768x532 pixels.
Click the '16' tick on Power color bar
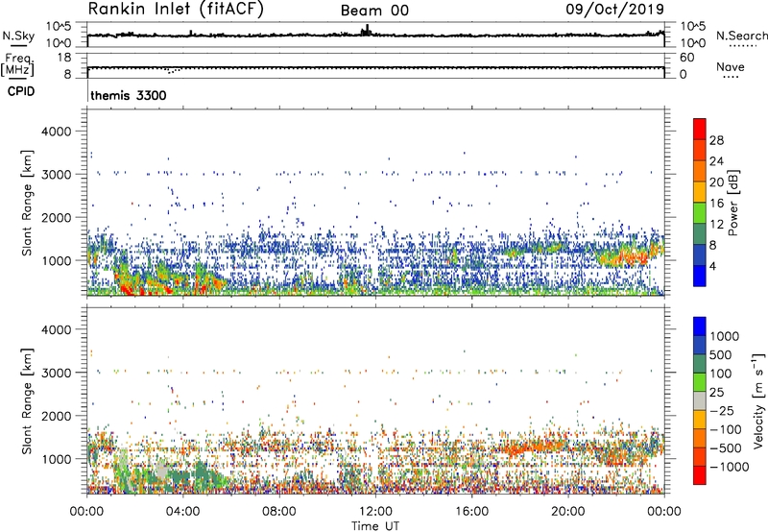[716, 204]
